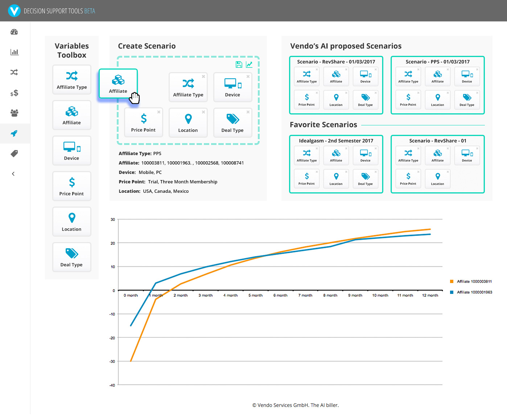This screenshot has height=420, width=507.
Task: Select the shuffle icon in sidebar
Action: pyautogui.click(x=14, y=72)
